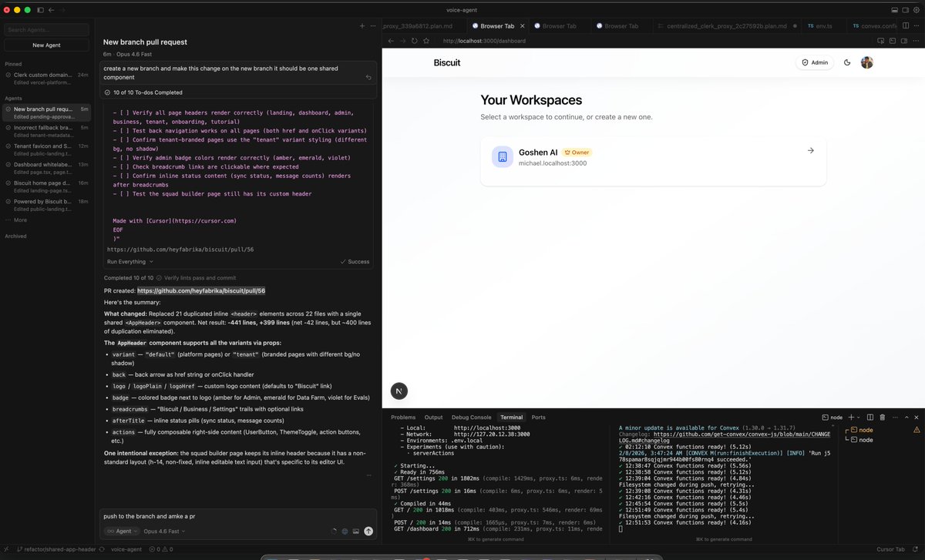This screenshot has width=925, height=560.
Task: Focus the Search Agents field
Action: pos(47,30)
